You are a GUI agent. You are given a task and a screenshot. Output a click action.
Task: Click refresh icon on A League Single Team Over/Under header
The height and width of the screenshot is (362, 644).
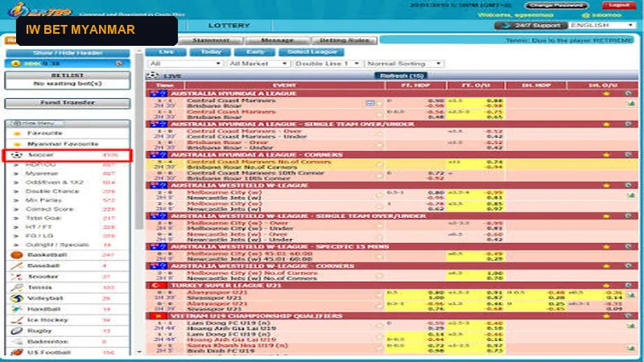[x=629, y=124]
